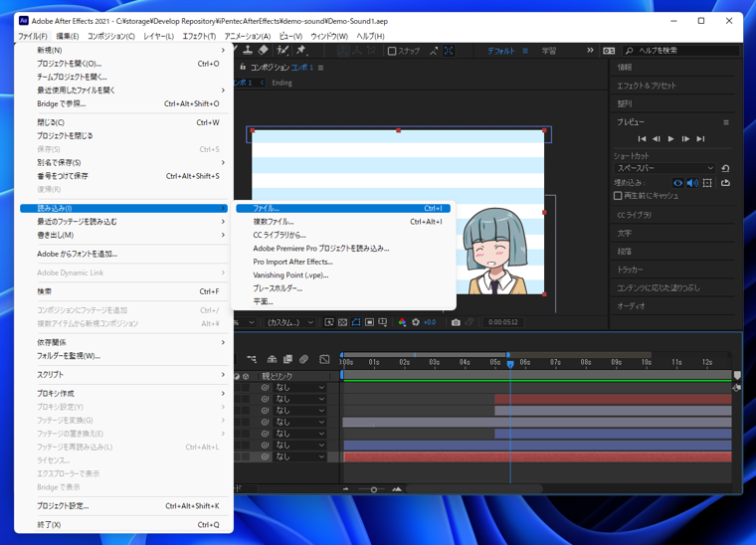756x545 pixels.
Task: Select the Clone Stamp tool
Action: pyautogui.click(x=248, y=50)
